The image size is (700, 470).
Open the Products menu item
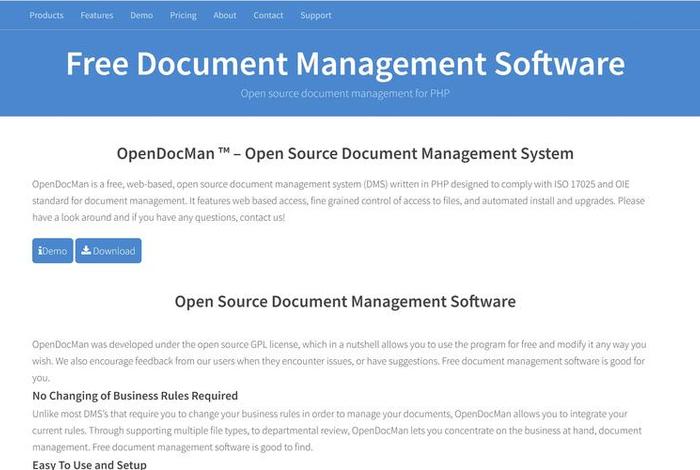pos(46,15)
